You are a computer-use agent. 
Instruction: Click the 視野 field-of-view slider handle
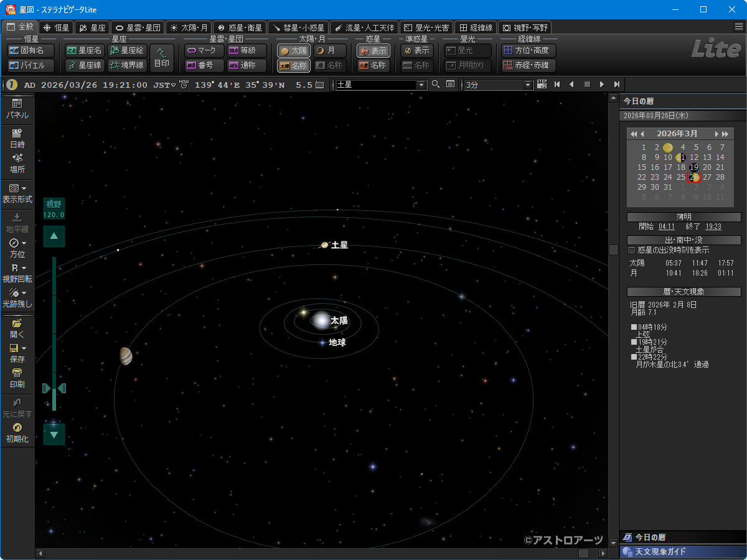54,388
